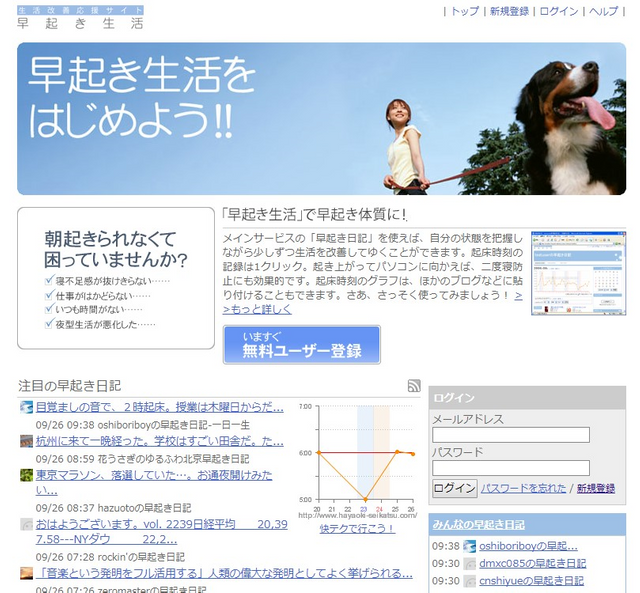This screenshot has width=640, height=593.
Task: Open entry 「音楽という発明をフル活用する」
Action: tap(224, 573)
